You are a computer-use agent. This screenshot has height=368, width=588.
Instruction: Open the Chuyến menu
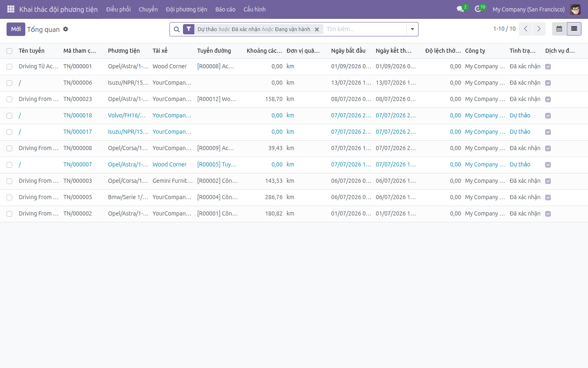click(x=148, y=9)
